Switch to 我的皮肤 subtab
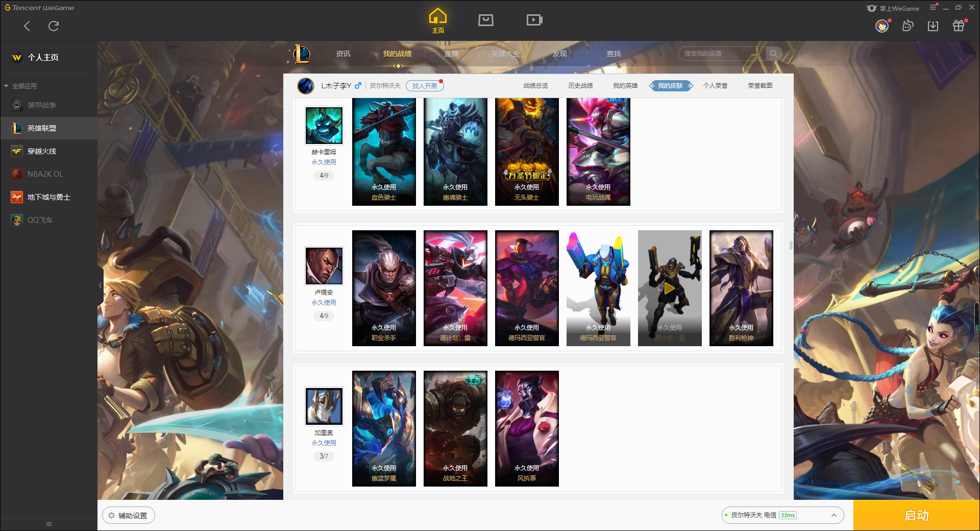The width and height of the screenshot is (980, 531). [670, 86]
